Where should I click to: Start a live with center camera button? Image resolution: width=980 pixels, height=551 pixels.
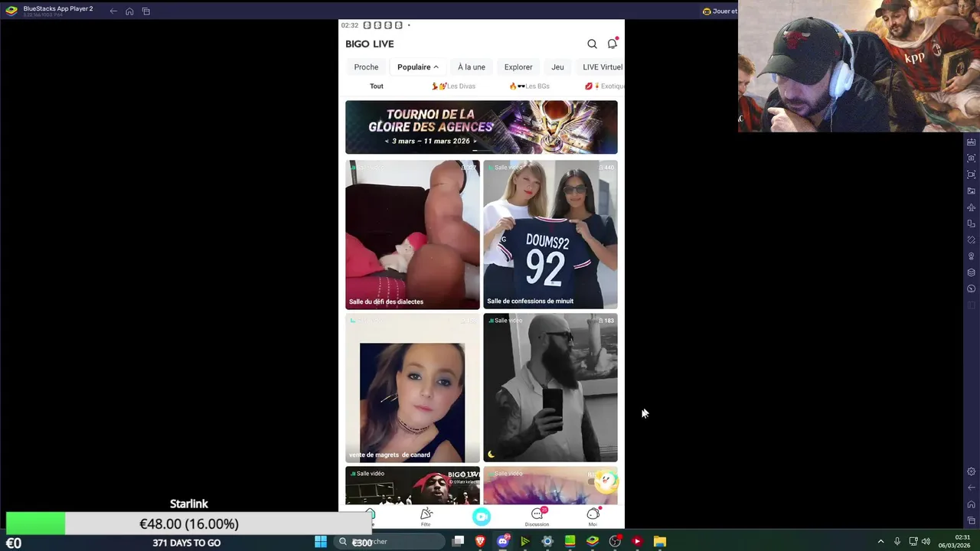(482, 517)
